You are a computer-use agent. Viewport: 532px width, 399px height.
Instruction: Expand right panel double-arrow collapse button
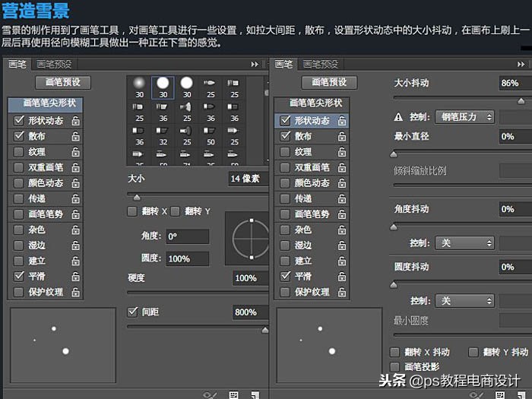pyautogui.click(x=521, y=64)
